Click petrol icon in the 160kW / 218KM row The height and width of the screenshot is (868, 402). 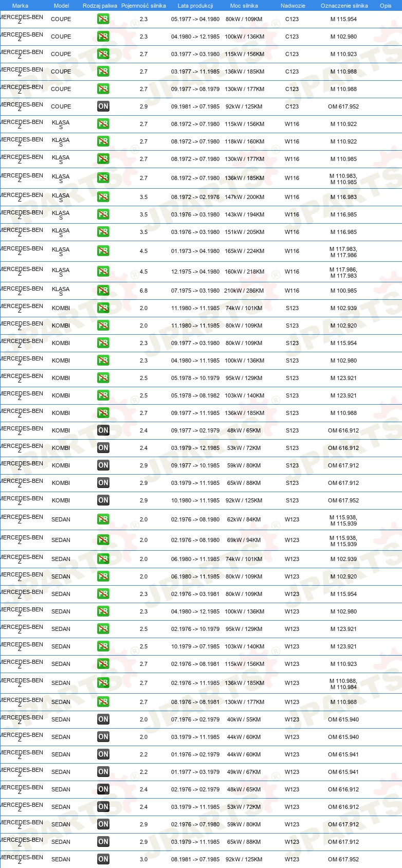pos(103,272)
